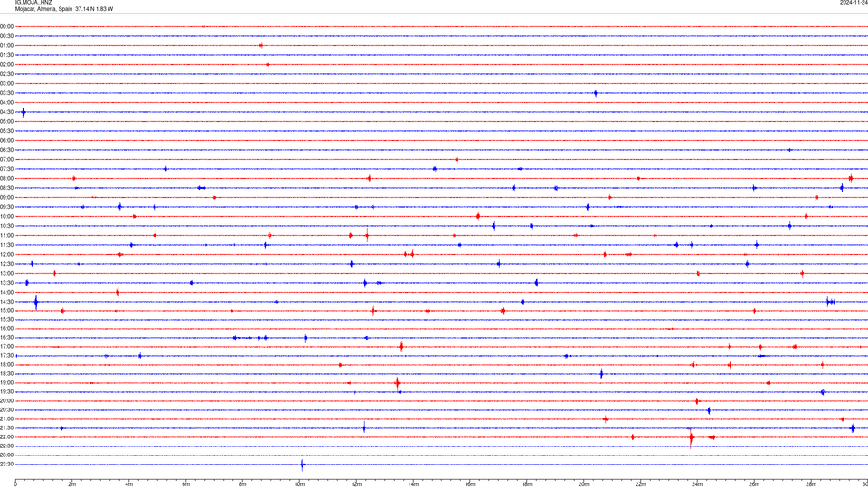
Task: Click the station code 'IG.MOJA..HNZ' header
Action: point(33,2)
